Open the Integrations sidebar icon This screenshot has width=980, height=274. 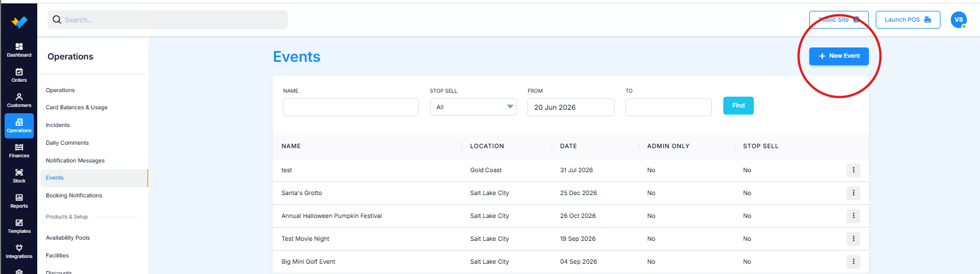19,251
